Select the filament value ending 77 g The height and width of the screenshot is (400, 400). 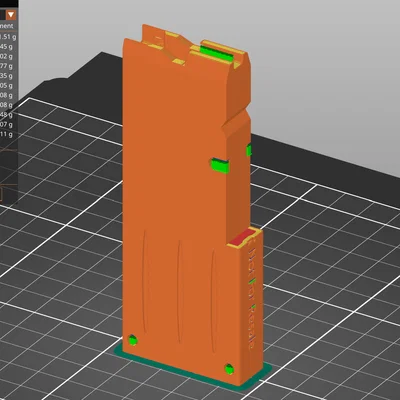point(6,66)
